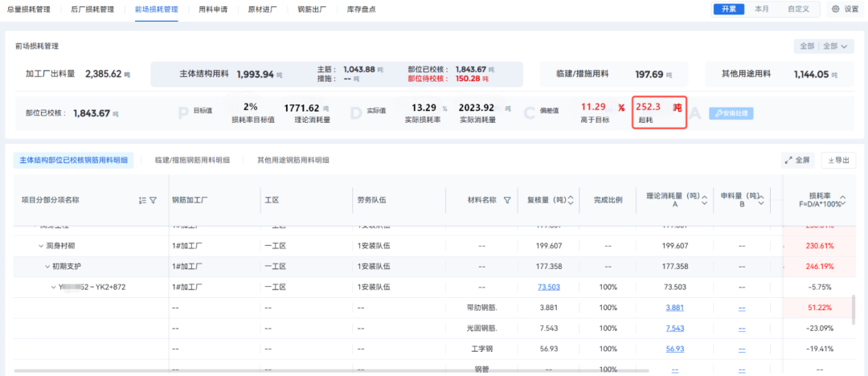Click the fullscreen expand arrows icon
Image resolution: width=868 pixels, height=376 pixels.
tap(789, 160)
